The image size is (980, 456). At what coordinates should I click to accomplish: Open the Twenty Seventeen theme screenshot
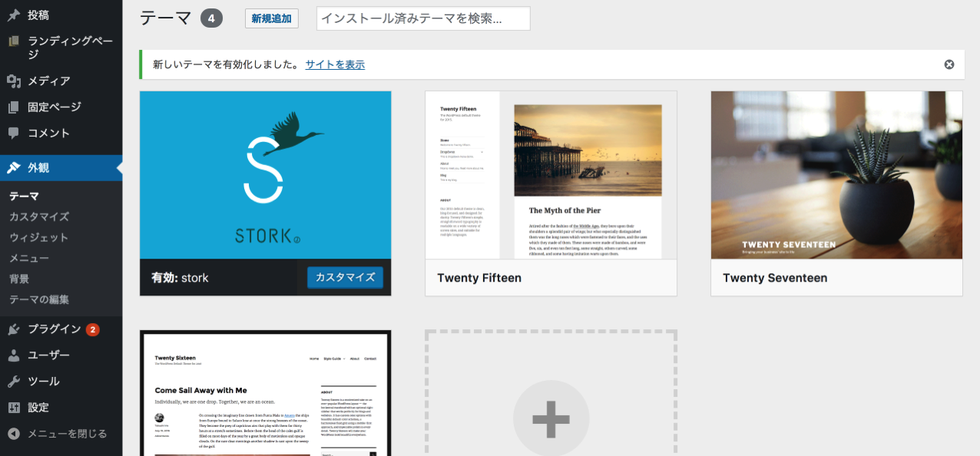tap(836, 175)
